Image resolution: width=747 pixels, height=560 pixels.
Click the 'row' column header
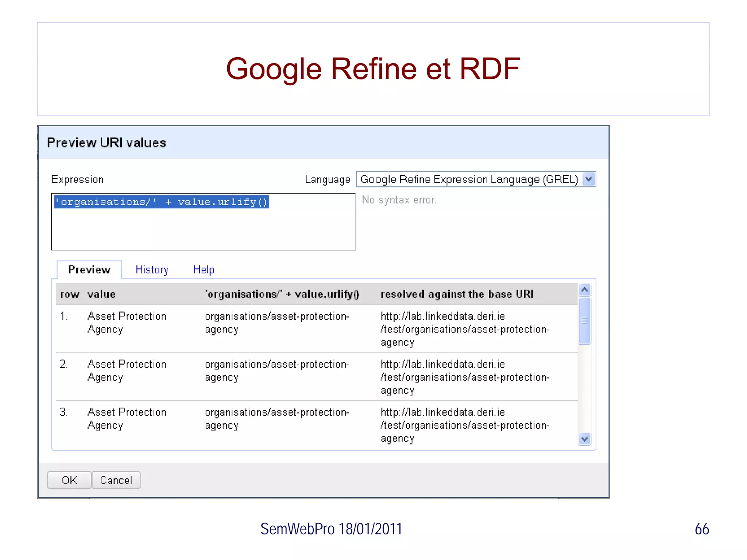pos(69,294)
